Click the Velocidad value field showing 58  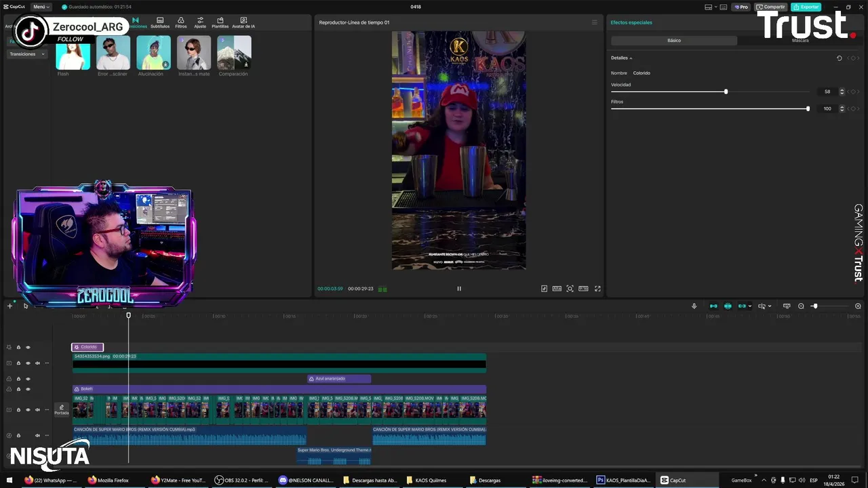(827, 91)
